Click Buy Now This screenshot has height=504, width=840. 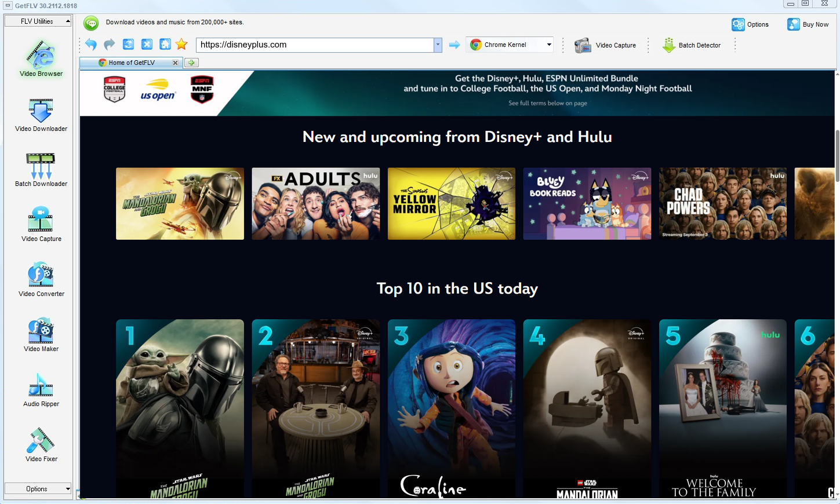click(808, 24)
